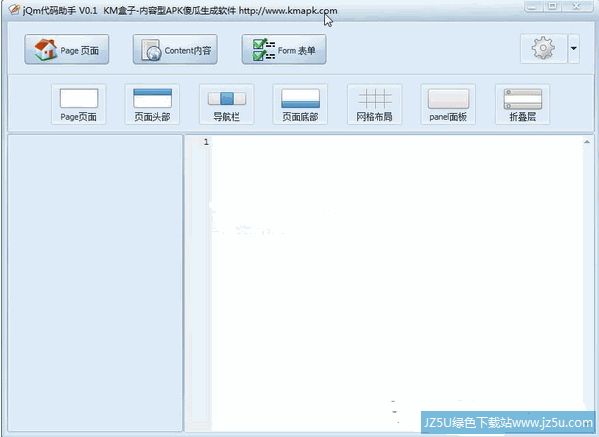599x437 pixels.
Task: Insert the panel面板 snippet
Action: [x=448, y=104]
